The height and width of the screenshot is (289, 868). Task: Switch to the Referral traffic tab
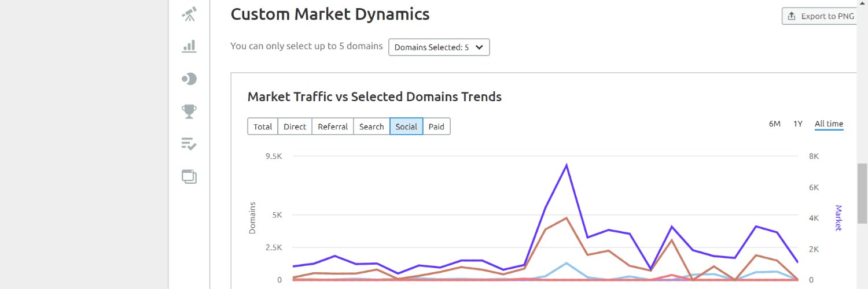(333, 127)
